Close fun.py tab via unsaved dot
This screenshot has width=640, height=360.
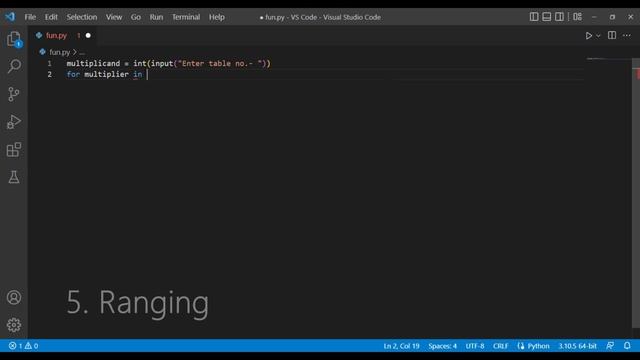point(88,36)
